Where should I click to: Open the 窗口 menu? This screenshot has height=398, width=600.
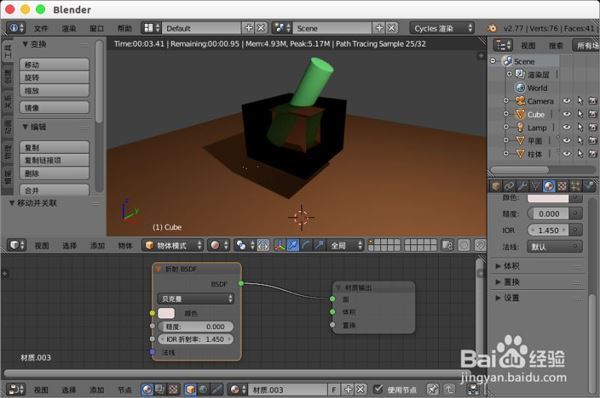[x=96, y=28]
